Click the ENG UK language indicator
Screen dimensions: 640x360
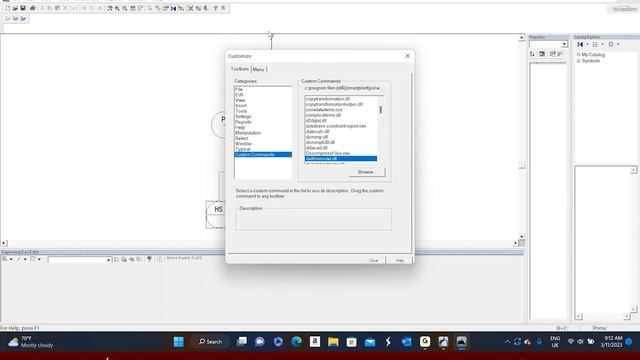[555, 342]
